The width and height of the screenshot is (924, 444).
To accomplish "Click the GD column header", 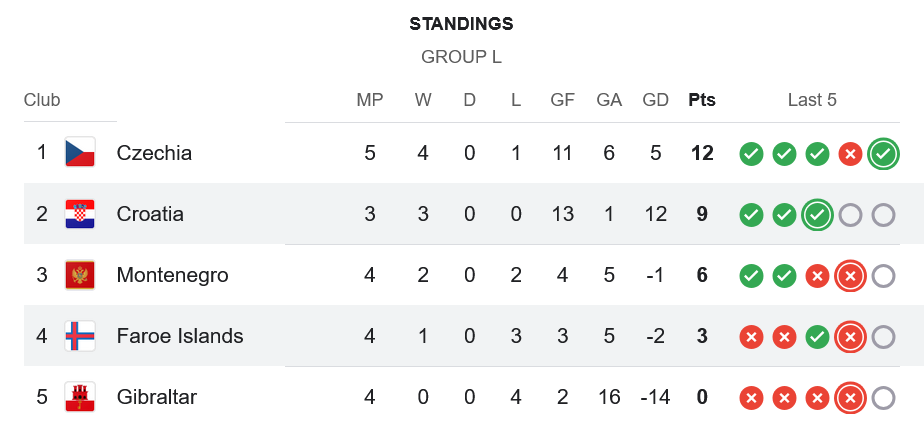I will (656, 100).
